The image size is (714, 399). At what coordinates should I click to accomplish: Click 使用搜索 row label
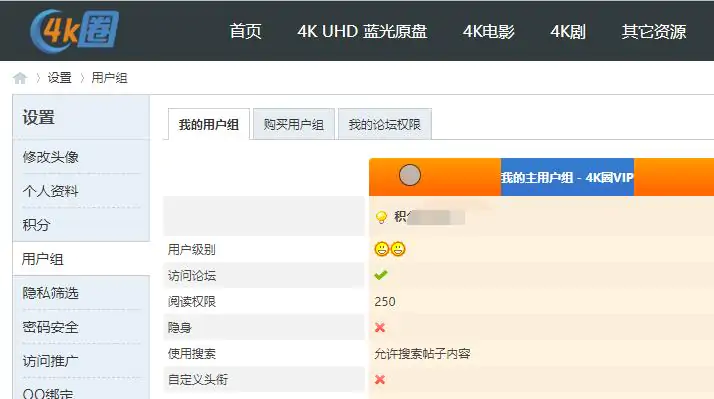(191, 353)
